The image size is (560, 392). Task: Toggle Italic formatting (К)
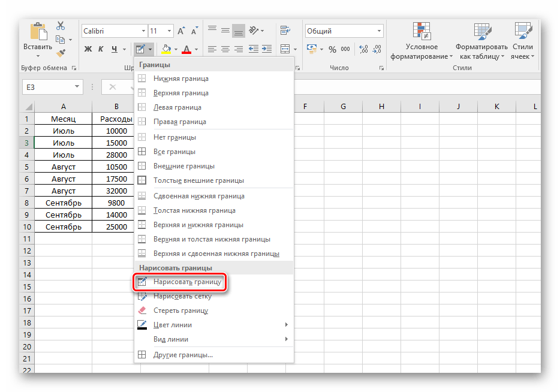point(100,49)
